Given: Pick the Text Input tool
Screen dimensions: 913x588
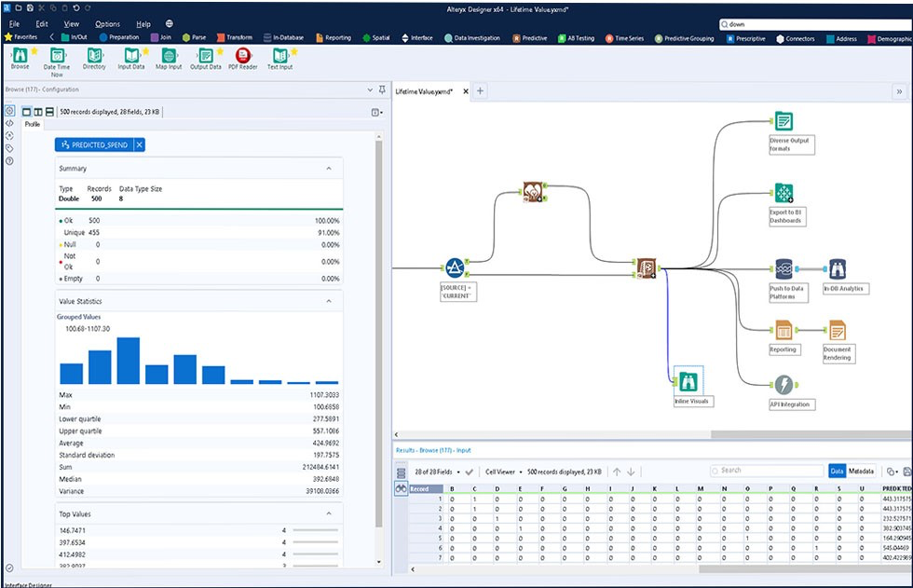Looking at the screenshot, I should 280,56.
